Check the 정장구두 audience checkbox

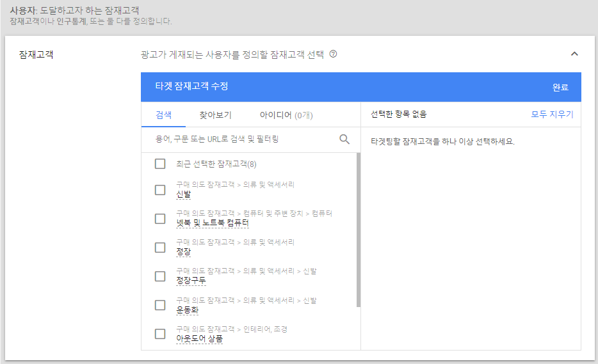click(x=160, y=276)
